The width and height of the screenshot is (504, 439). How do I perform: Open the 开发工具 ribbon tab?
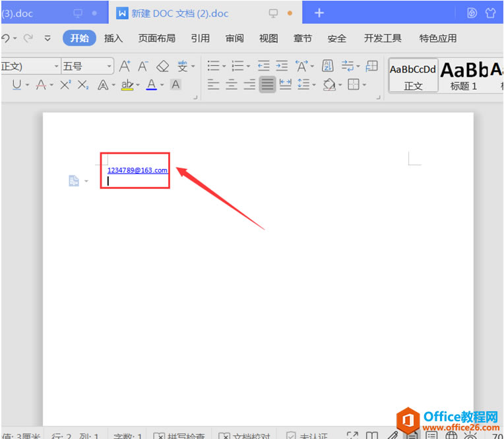383,38
